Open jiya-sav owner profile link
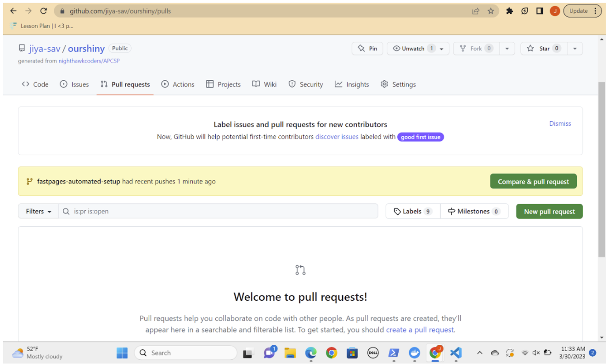 (x=45, y=49)
